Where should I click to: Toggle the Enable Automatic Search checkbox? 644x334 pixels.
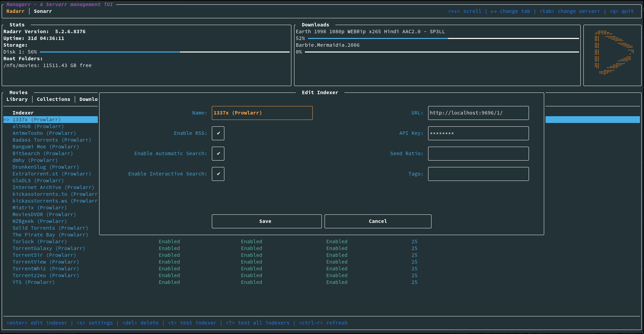tap(218, 153)
